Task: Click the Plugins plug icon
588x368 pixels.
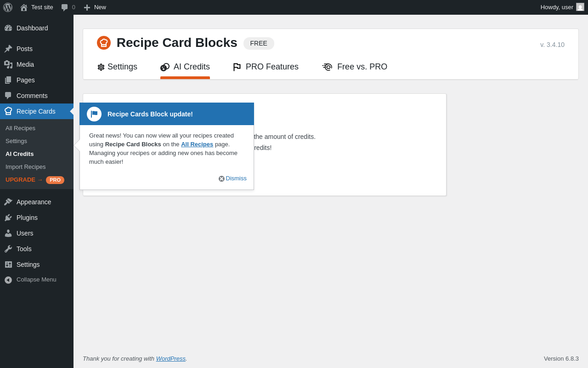Action: coord(8,218)
